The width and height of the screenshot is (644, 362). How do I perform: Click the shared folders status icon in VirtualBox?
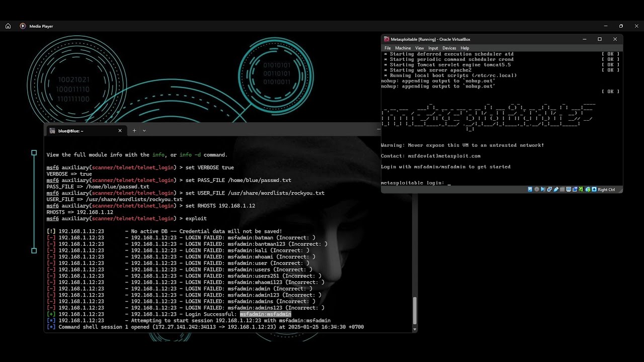point(562,190)
